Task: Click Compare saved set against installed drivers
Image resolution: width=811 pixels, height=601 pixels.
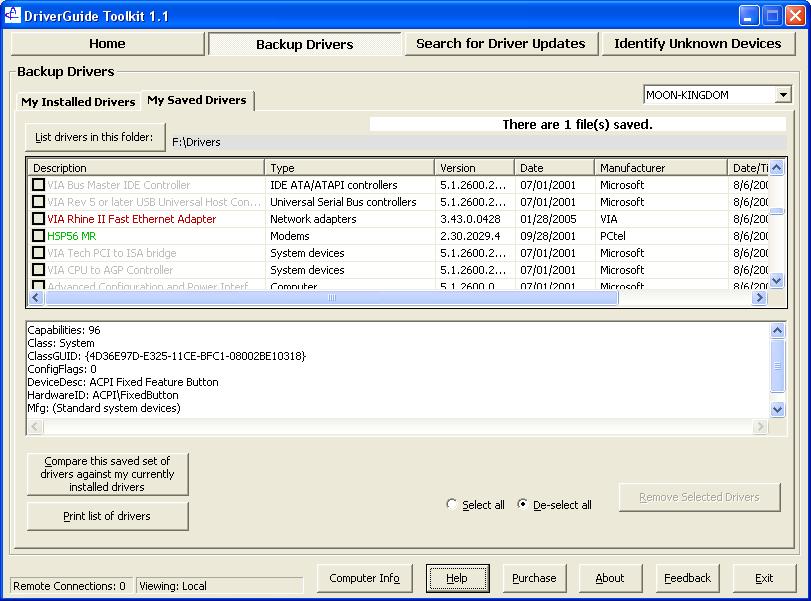Action: coord(108,474)
